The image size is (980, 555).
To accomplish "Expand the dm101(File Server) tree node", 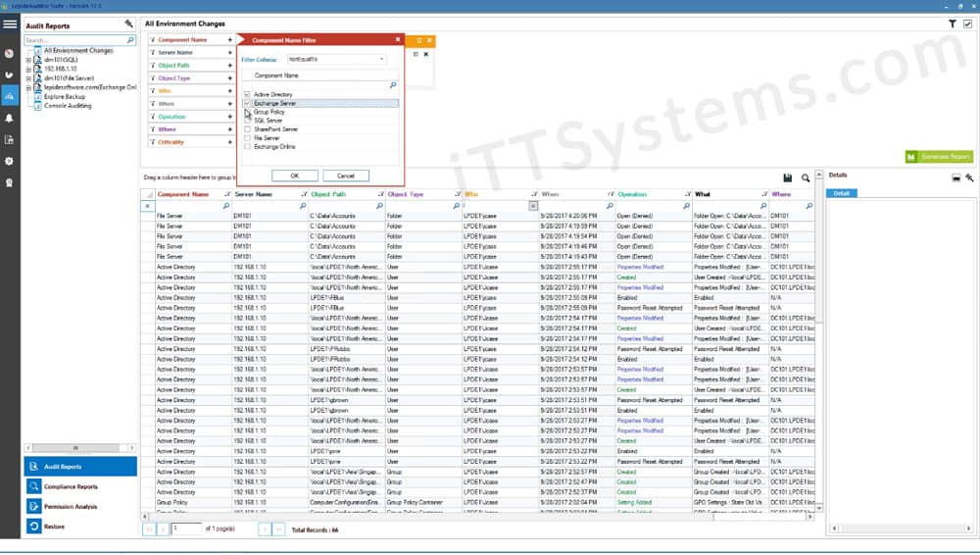I will click(x=28, y=78).
